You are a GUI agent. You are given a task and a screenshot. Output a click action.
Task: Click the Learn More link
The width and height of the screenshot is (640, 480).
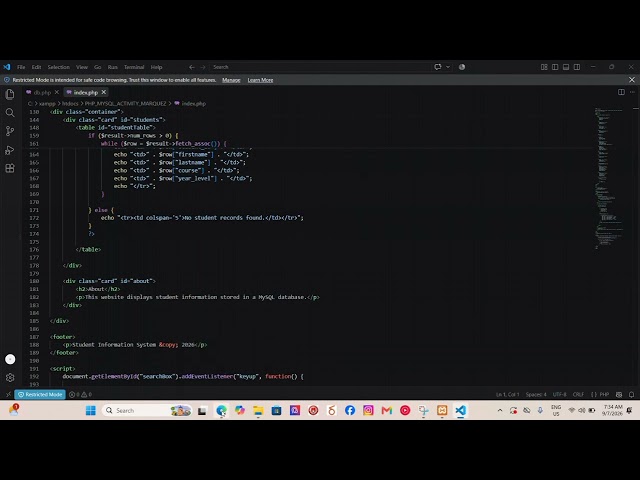[x=260, y=80]
